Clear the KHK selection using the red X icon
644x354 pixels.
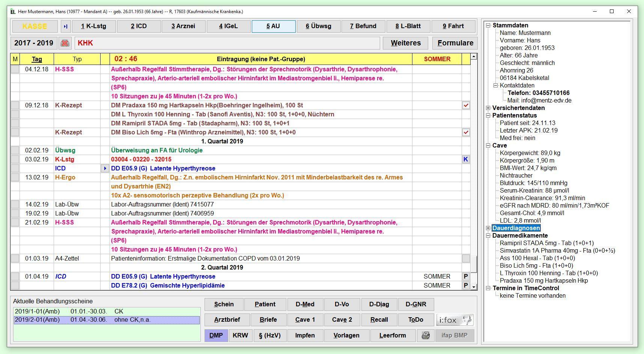point(65,43)
